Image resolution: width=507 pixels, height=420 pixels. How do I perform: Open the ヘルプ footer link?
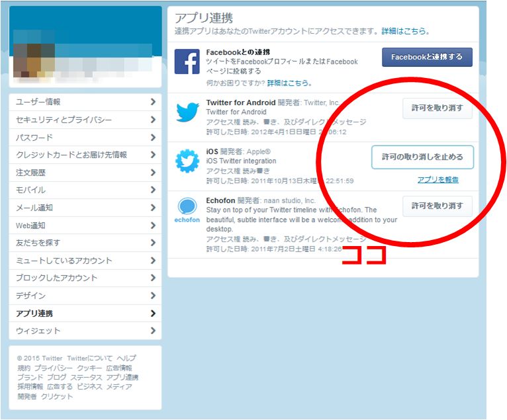[126, 358]
